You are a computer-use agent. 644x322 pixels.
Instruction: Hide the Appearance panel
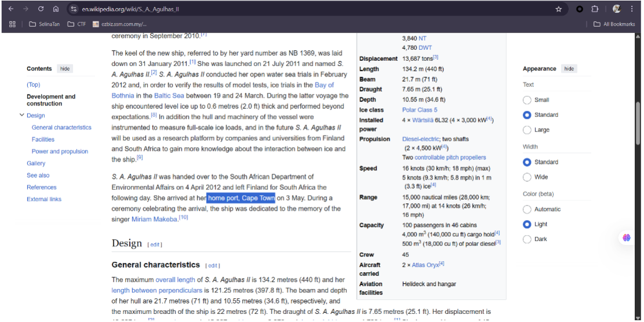tap(569, 68)
